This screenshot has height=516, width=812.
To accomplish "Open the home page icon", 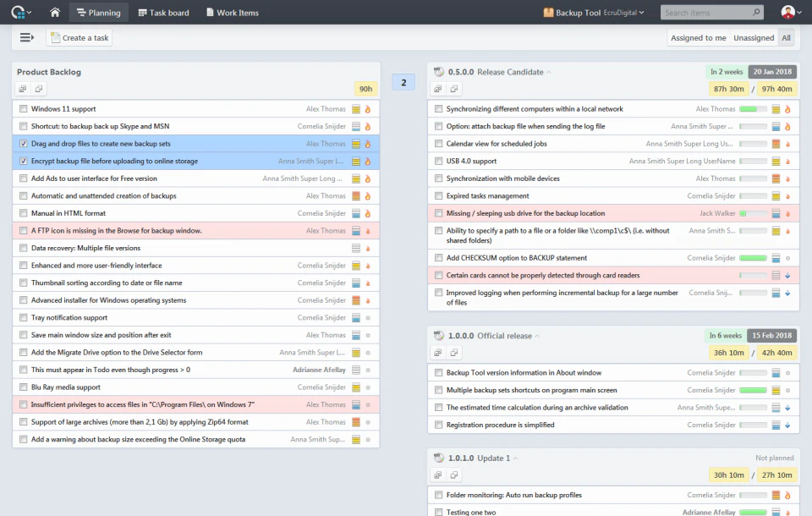I will pos(55,12).
